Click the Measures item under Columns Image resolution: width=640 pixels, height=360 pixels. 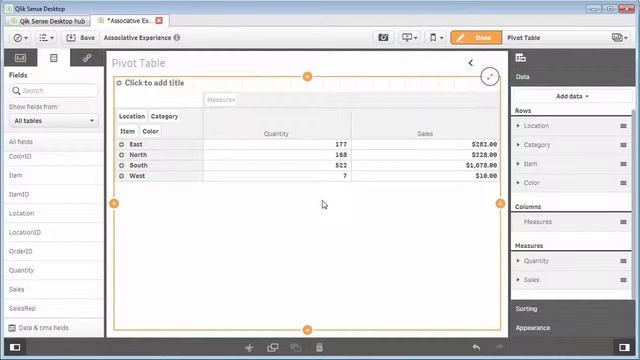pos(571,222)
